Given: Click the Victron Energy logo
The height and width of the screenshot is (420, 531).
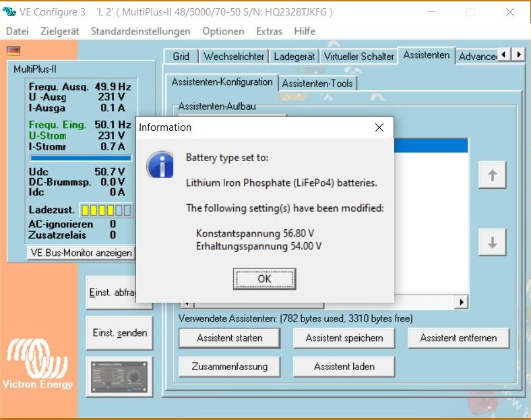Looking at the screenshot, I should click(38, 363).
